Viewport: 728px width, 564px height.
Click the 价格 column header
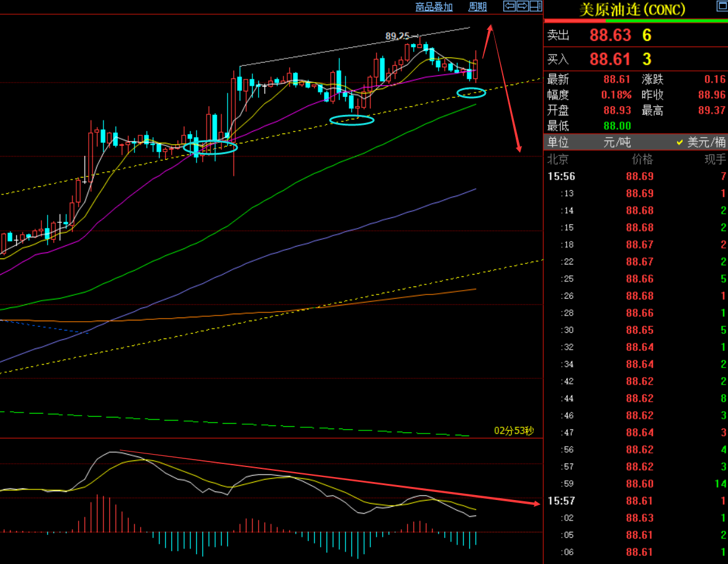(642, 160)
